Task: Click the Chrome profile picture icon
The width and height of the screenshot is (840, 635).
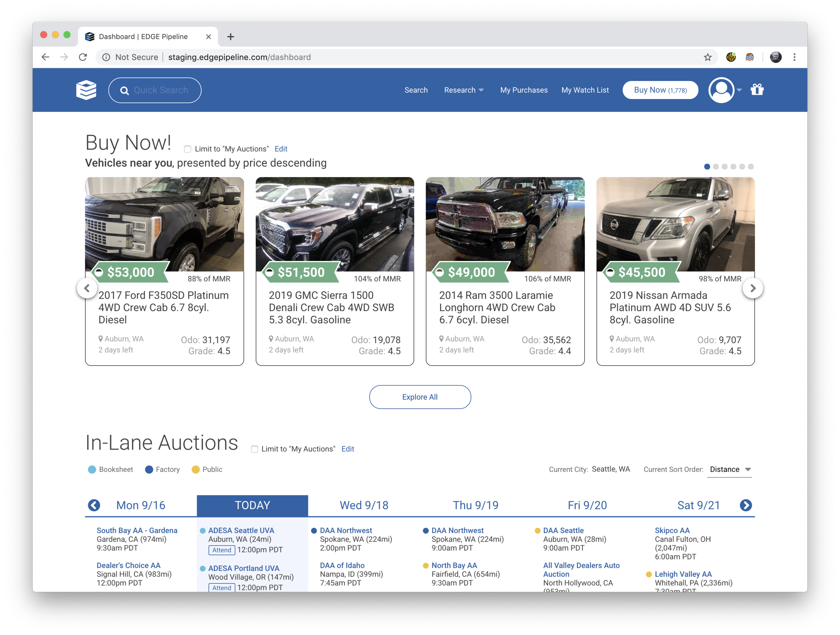Action: point(775,57)
